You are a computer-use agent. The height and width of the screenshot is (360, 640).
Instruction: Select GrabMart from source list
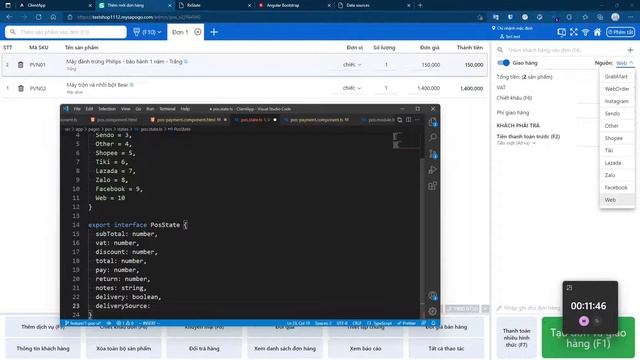coord(617,76)
